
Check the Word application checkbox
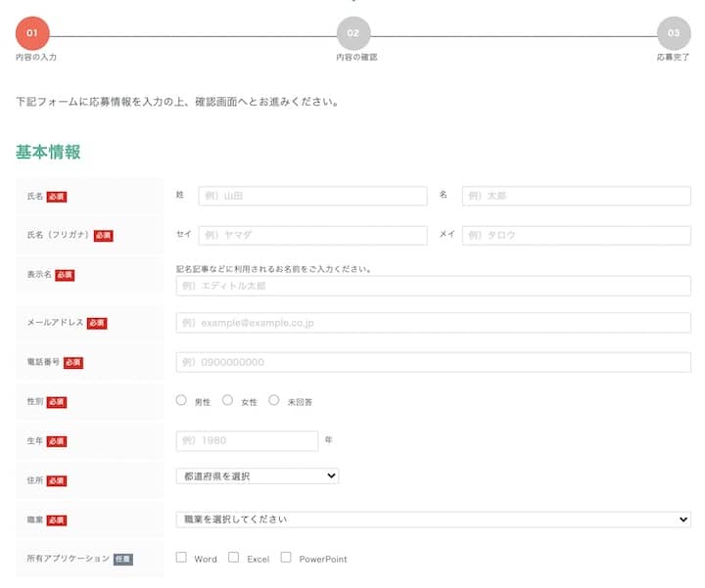point(181,558)
